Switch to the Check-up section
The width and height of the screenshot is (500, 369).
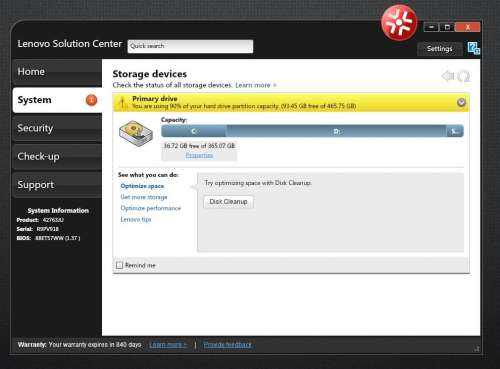[57, 156]
